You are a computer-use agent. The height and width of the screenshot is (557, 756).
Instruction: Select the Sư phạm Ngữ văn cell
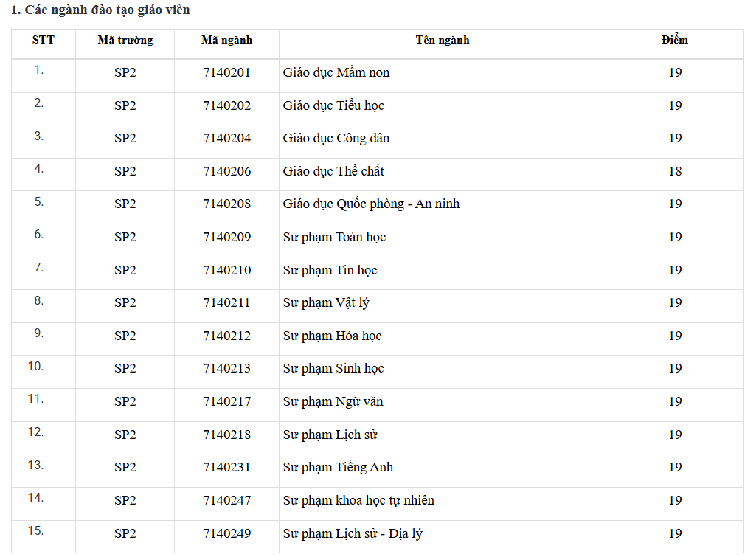click(333, 402)
